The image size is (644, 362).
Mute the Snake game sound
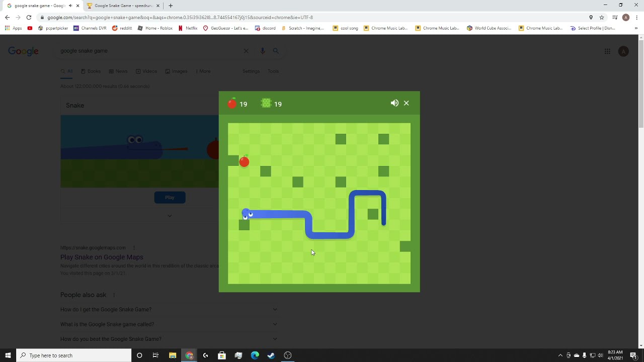coord(394,103)
